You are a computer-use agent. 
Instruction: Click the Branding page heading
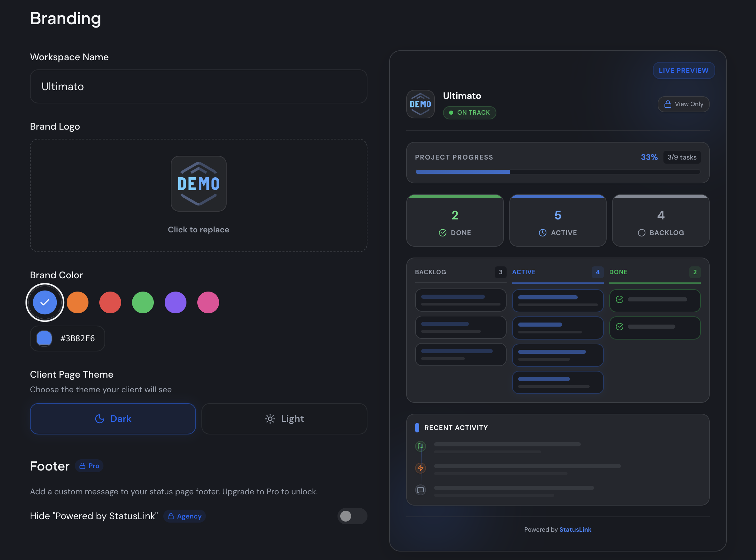[66, 18]
